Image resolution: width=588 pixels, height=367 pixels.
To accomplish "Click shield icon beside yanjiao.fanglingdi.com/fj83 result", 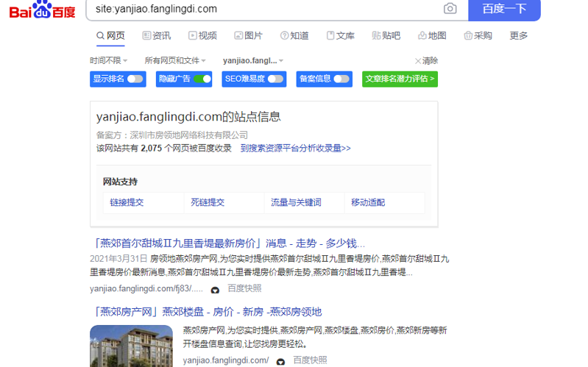I will (x=215, y=290).
